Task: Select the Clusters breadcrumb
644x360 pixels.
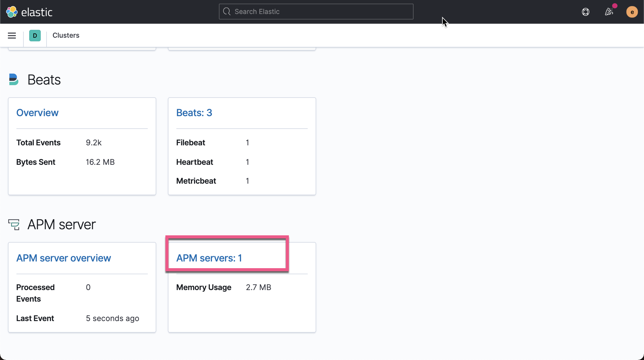Action: (x=66, y=35)
